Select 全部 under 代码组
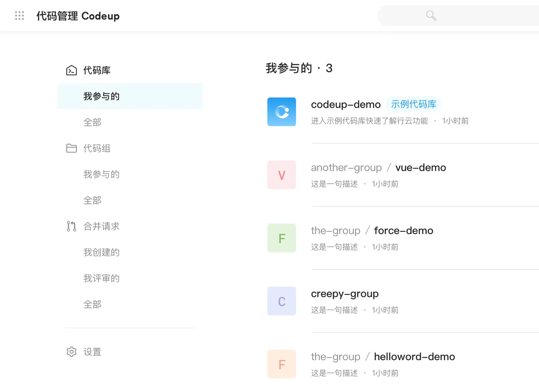Image resolution: width=539 pixels, height=392 pixels. pos(92,200)
